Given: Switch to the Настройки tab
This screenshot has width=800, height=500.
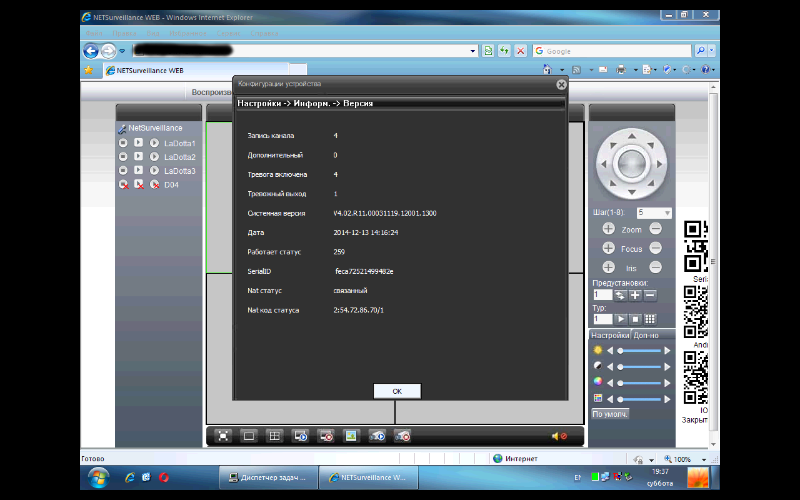Looking at the screenshot, I should click(610, 335).
